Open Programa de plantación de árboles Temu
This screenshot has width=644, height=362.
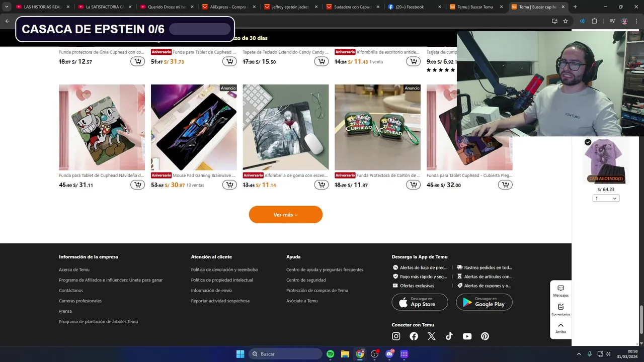98,321
